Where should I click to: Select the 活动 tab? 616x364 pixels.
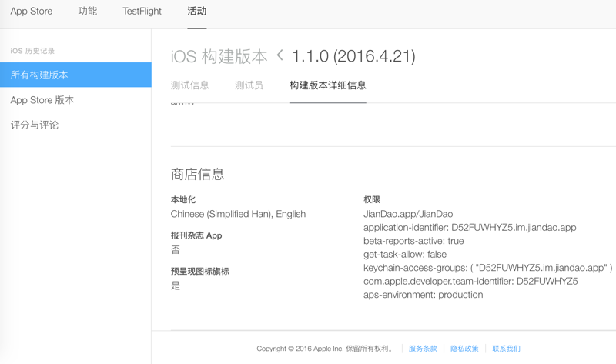click(197, 12)
